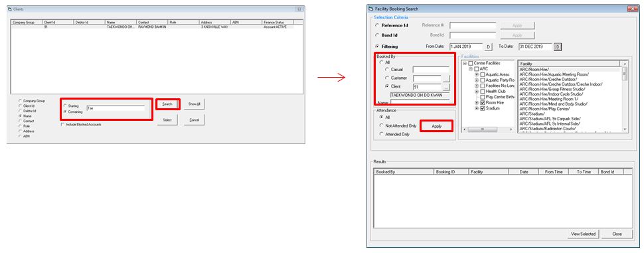
Task: Click Close button in Facility Booking Search
Action: pos(617,234)
